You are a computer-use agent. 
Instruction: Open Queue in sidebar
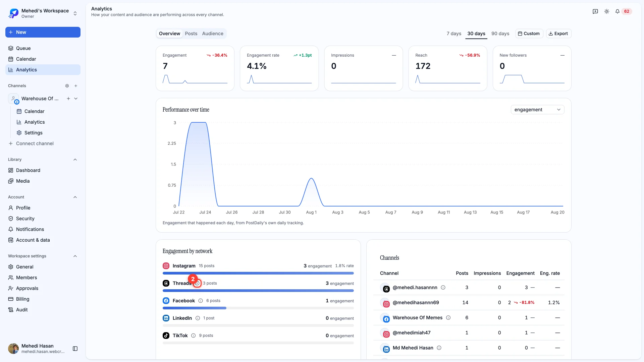(x=43, y=48)
